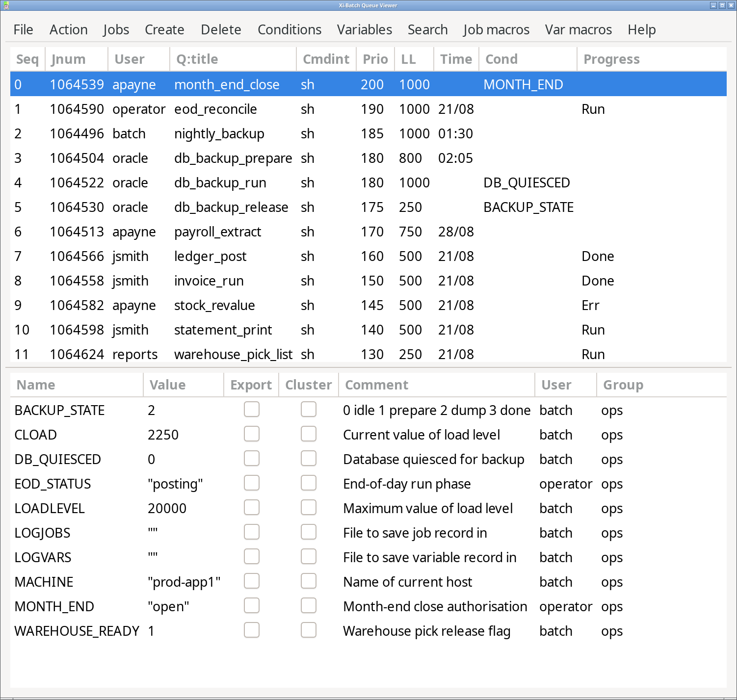Enable Export for the CLOAD variable

252,434
